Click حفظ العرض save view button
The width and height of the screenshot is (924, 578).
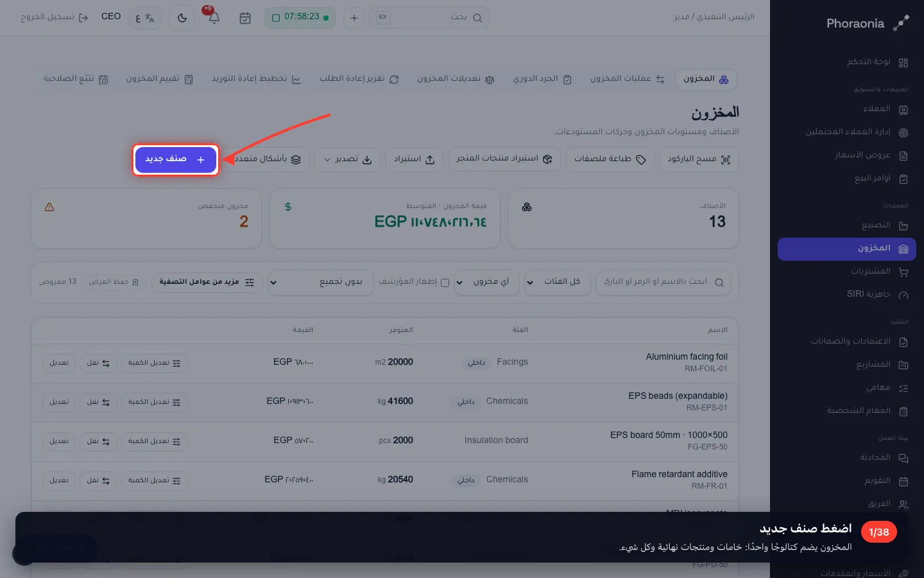point(114,282)
